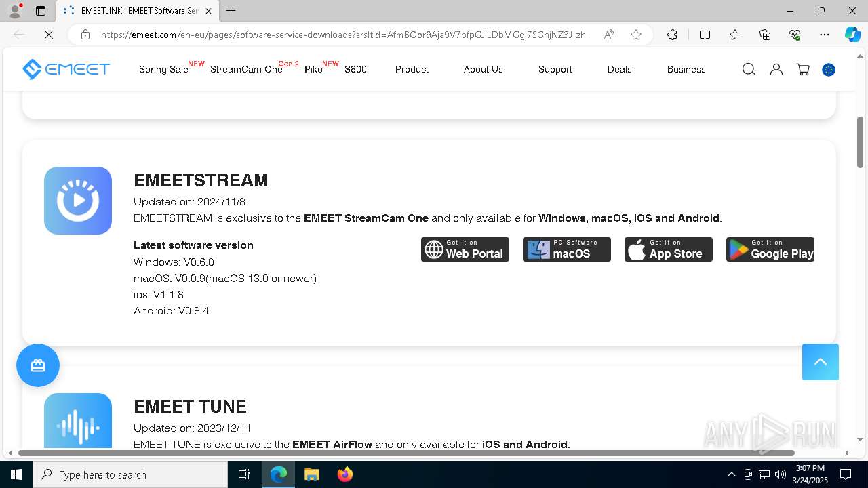Open the Product menu
868x488 pixels.
pyautogui.click(x=412, y=69)
